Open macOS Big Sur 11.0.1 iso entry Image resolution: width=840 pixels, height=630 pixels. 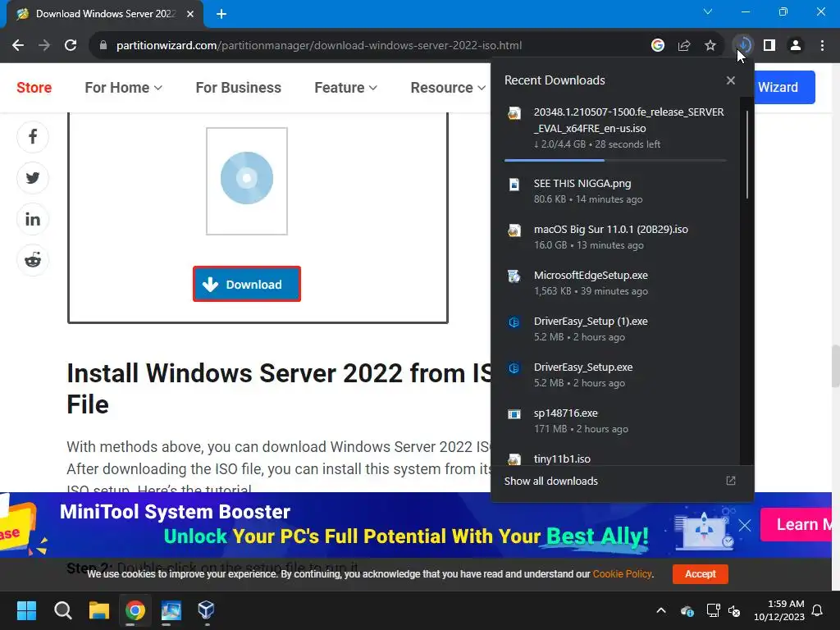point(615,237)
